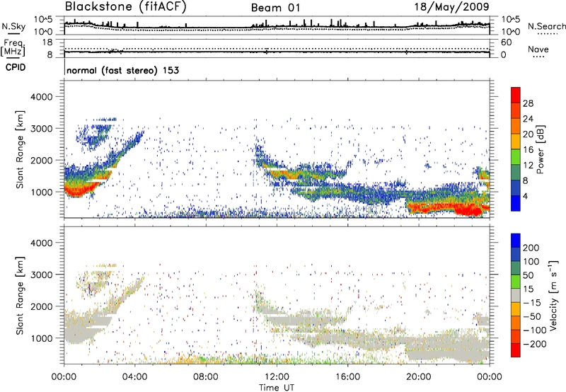This screenshot has height=392, width=566.
Task: Click the '28' tick on power colorbar
Action: coord(528,103)
